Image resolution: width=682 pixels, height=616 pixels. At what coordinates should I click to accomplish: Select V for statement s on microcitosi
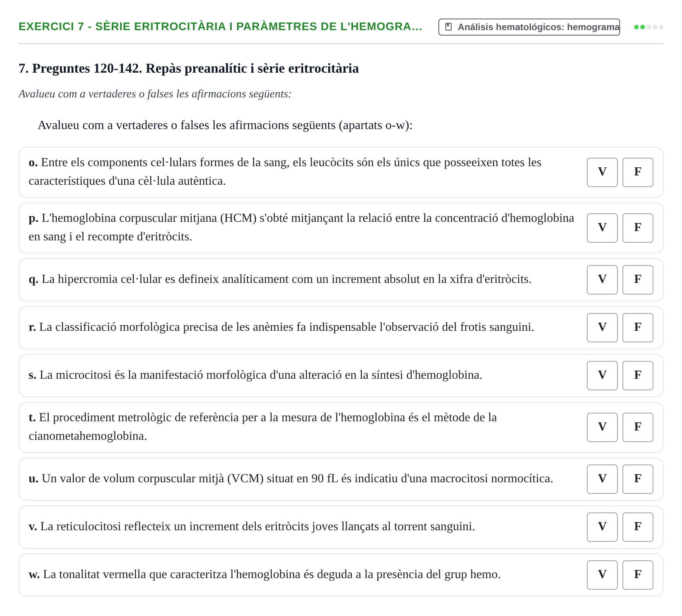coord(602,376)
